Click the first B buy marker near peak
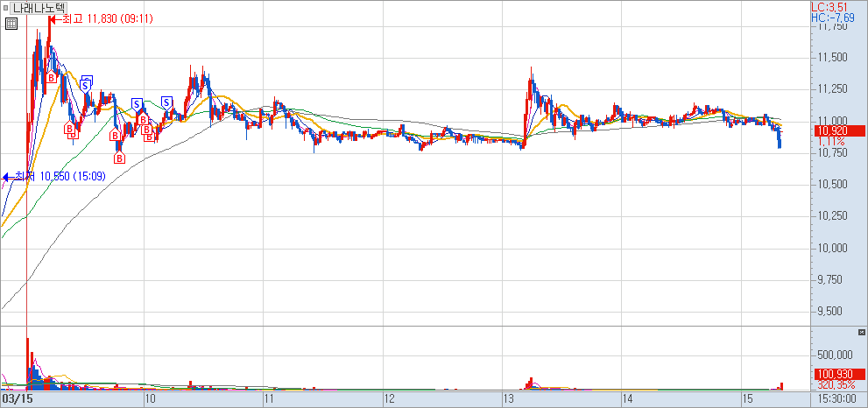 [52, 79]
